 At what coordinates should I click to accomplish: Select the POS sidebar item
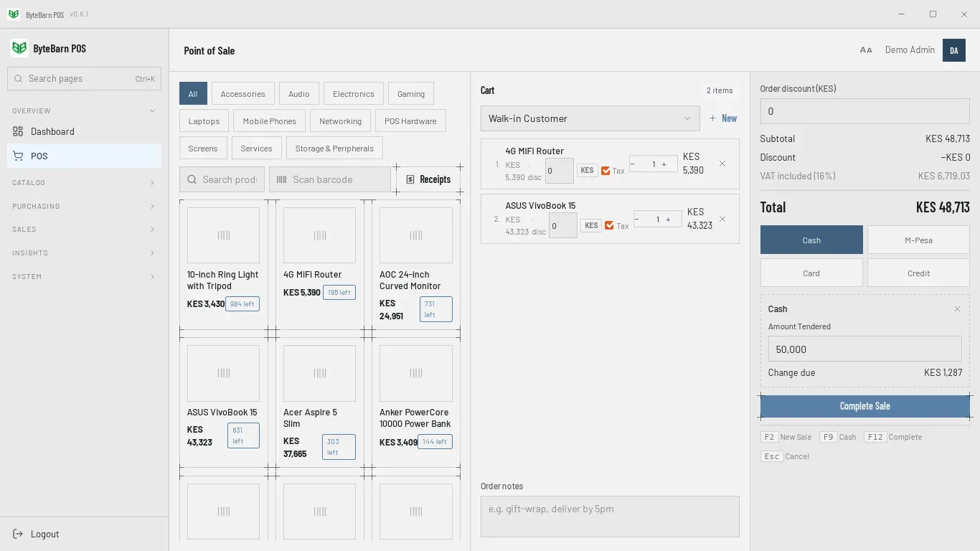[84, 156]
